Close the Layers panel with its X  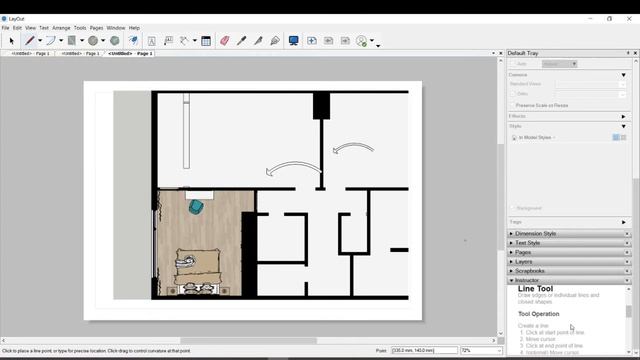pos(627,262)
